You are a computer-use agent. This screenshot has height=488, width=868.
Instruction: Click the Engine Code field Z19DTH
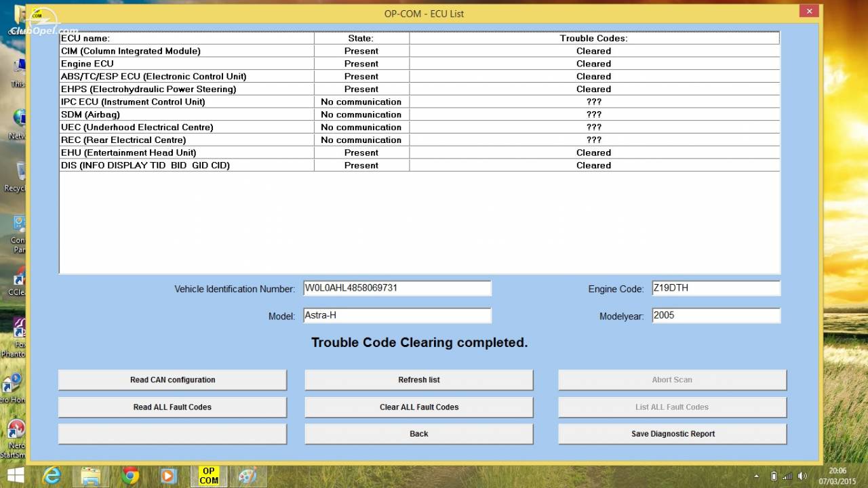[716, 288]
